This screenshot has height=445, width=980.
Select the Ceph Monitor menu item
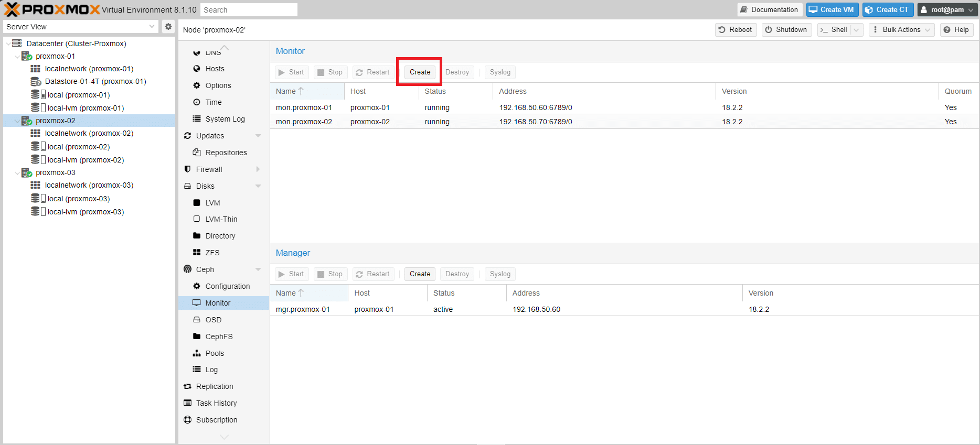[x=223, y=303]
